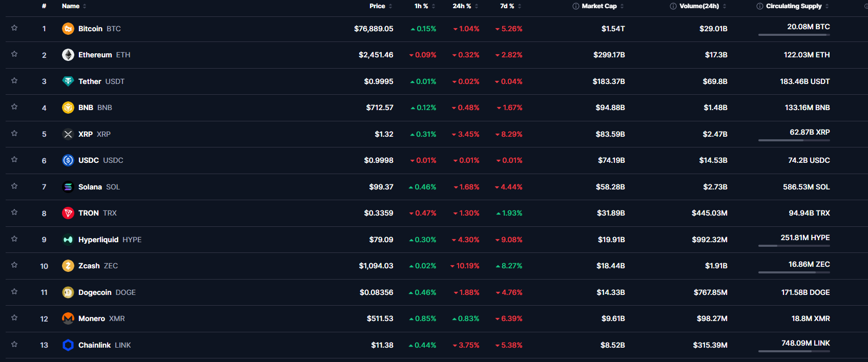
Task: Sort the table by Price column
Action: [x=381, y=6]
